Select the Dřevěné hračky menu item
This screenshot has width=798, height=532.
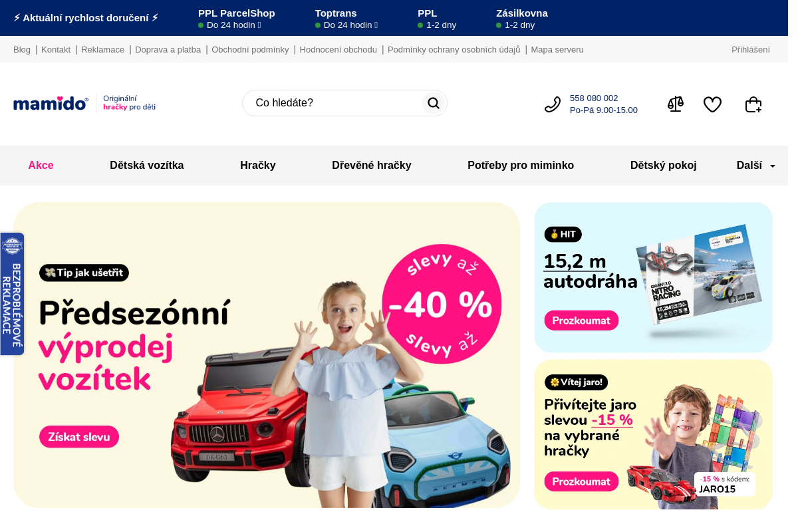(372, 166)
